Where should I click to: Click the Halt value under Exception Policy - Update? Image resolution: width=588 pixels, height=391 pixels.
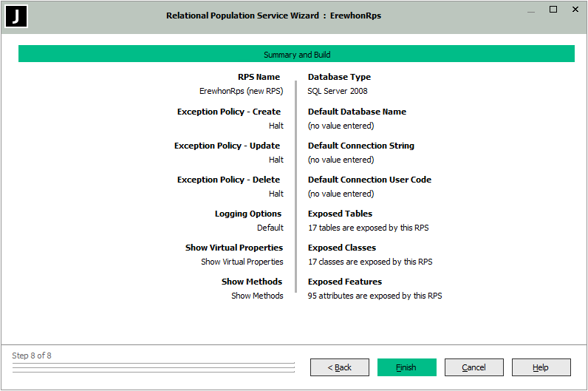(x=276, y=160)
